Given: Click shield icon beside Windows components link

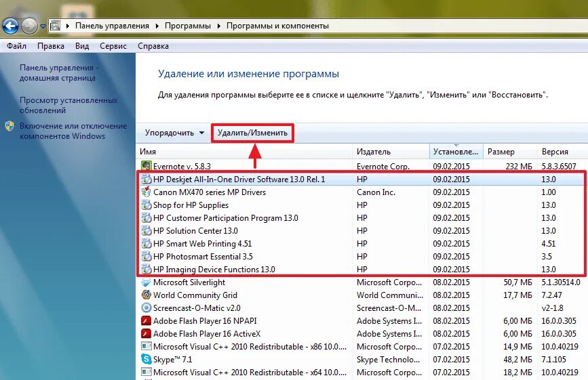Looking at the screenshot, I should [x=9, y=126].
